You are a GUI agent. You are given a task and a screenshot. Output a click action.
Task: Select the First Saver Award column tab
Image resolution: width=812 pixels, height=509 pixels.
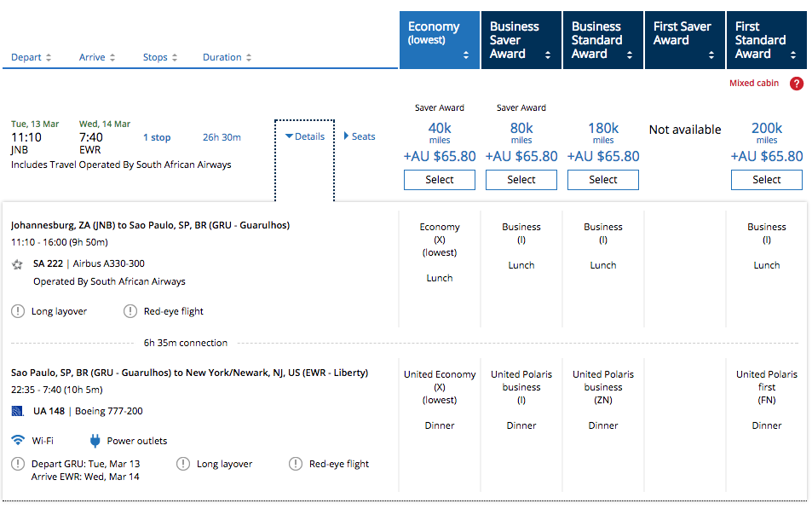[684, 40]
